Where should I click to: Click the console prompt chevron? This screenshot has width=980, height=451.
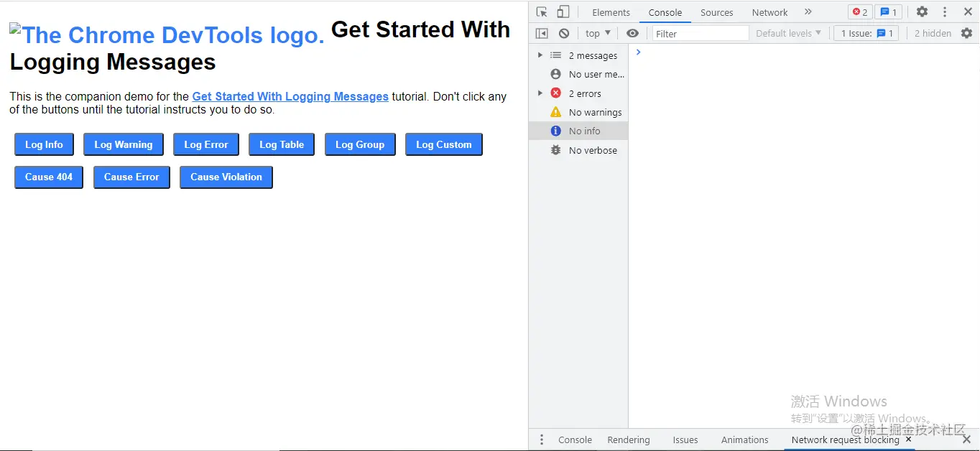pyautogui.click(x=638, y=52)
